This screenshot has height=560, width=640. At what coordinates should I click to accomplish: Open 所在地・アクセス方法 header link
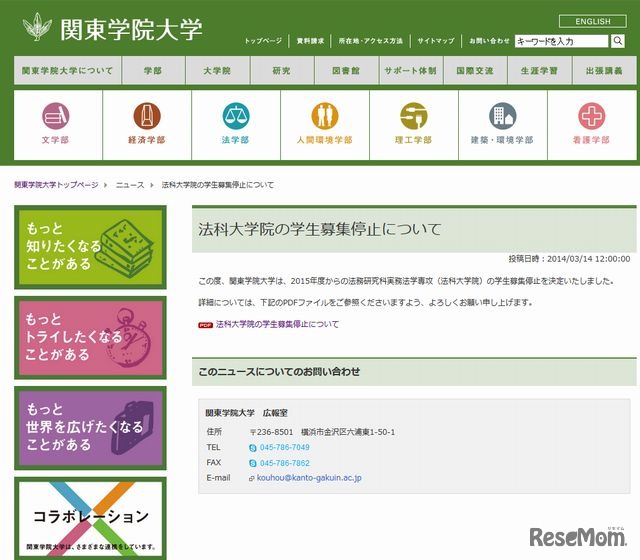[371, 41]
